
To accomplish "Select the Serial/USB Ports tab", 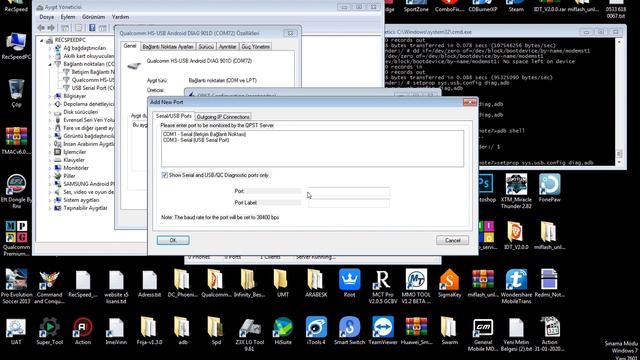I will click(173, 116).
